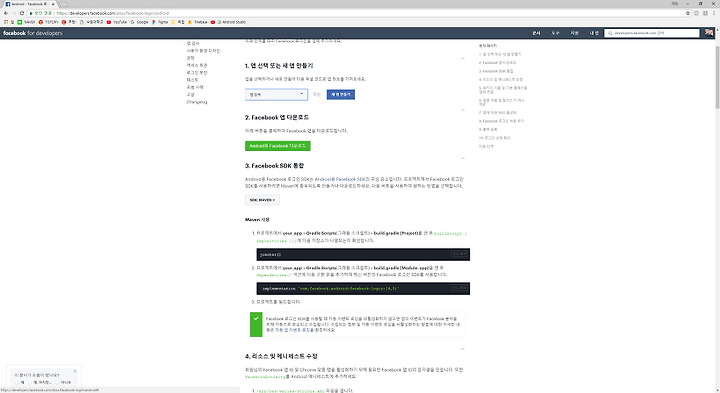Follow the Android용 Facebook SDK link
Screen dimensions: 720x393
pos(340,179)
